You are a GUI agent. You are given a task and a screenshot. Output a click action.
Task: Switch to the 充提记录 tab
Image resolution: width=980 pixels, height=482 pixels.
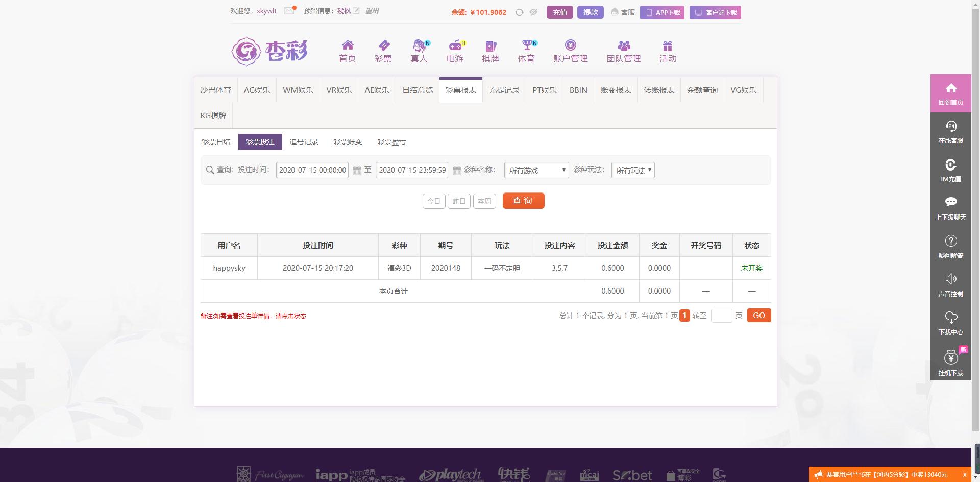tap(504, 90)
